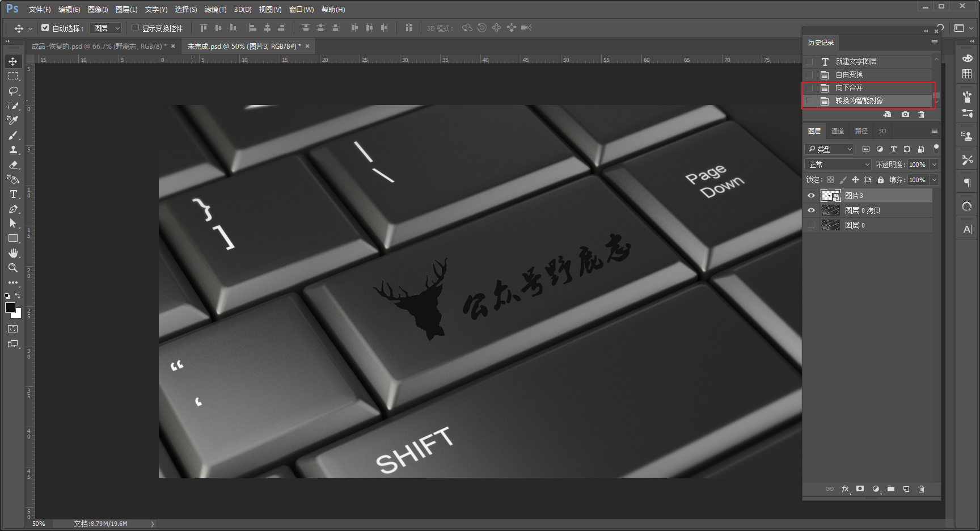Enable 显示变换控件 checkbox
Image resolution: width=980 pixels, height=531 pixels.
pyautogui.click(x=135, y=28)
